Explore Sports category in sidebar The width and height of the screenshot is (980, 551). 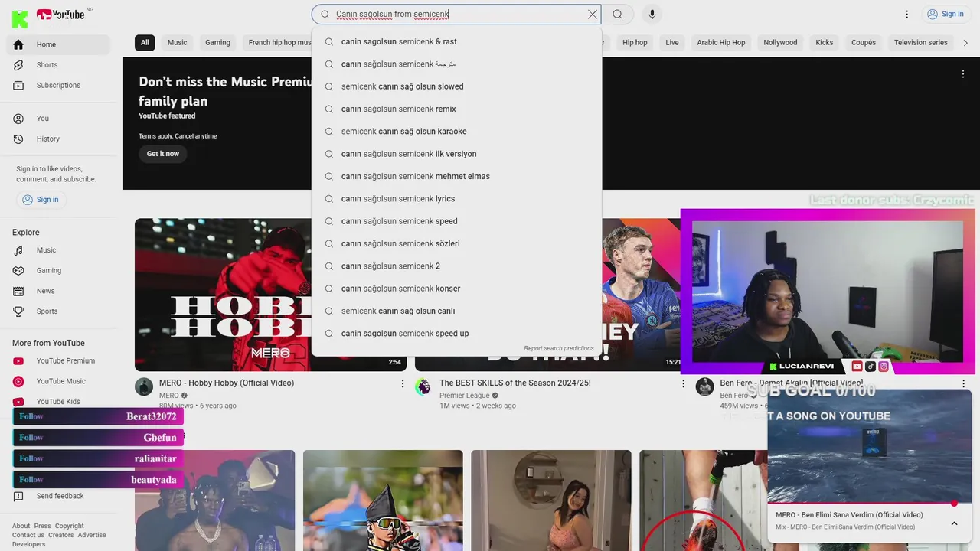58,311
